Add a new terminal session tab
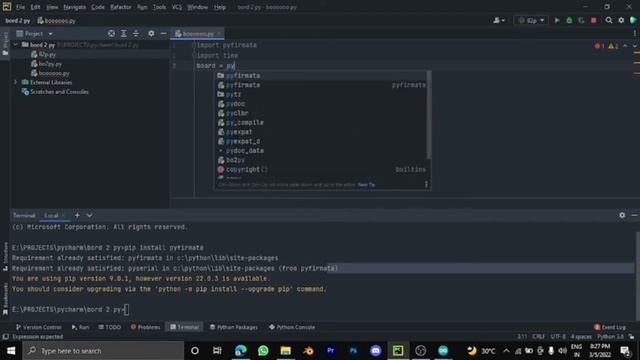 point(77,215)
